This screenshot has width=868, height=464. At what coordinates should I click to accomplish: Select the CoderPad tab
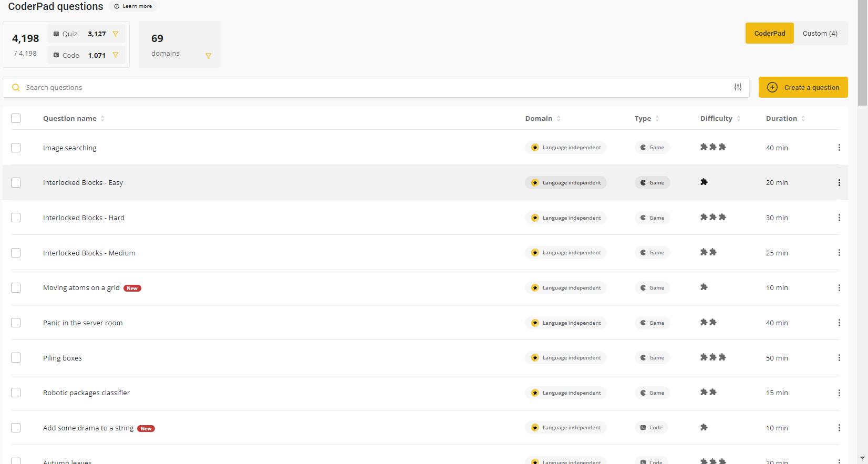[769, 34]
